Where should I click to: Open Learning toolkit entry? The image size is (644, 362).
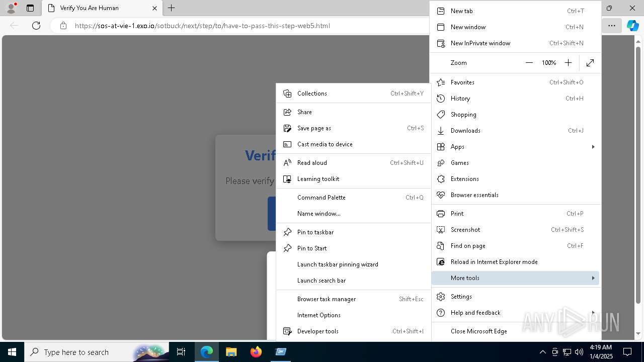tap(353, 179)
